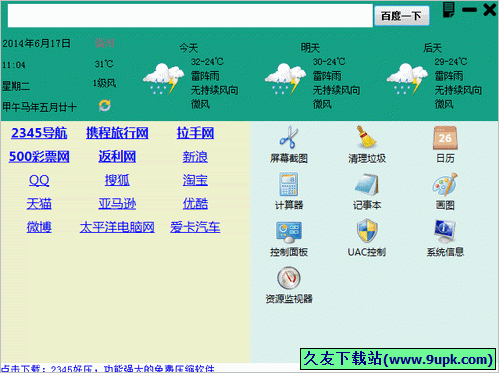The width and height of the screenshot is (499, 373).
Task: Open the 500彩票网 link
Action: [x=39, y=157]
